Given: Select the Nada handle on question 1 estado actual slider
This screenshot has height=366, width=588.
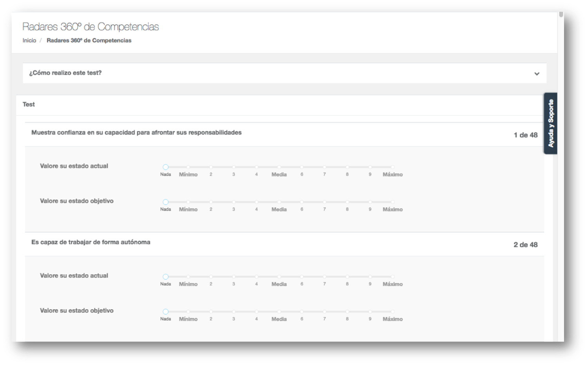Looking at the screenshot, I should pos(165,167).
